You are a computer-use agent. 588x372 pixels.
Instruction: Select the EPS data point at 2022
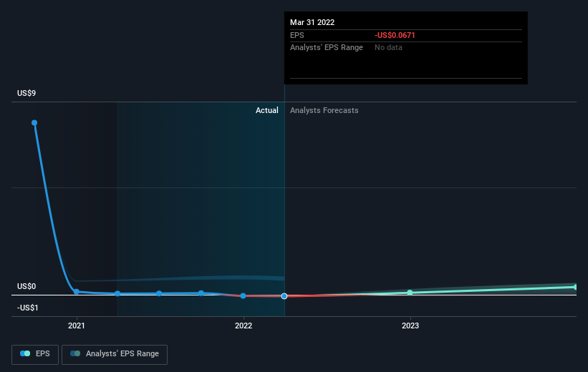tap(244, 296)
